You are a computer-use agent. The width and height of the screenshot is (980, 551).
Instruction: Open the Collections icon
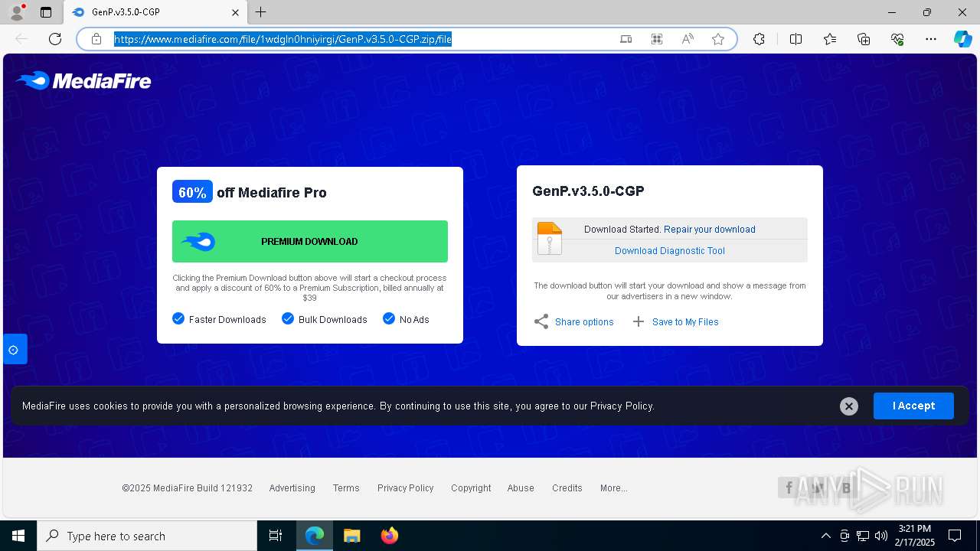coord(864,39)
